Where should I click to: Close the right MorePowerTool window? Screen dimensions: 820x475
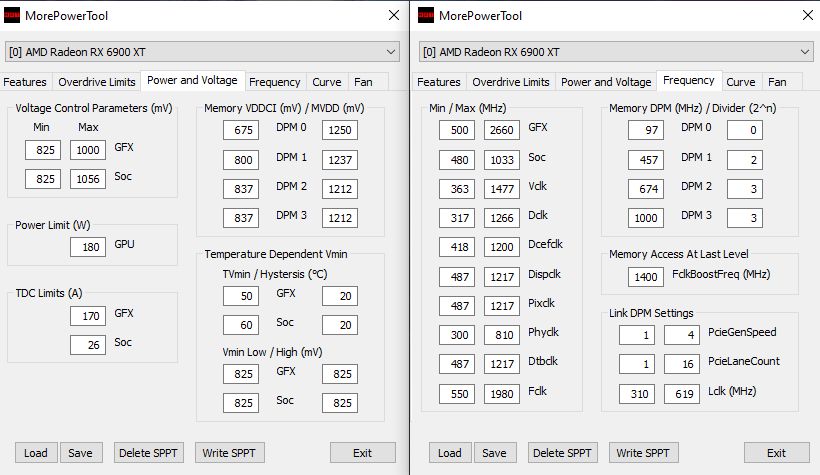(807, 15)
